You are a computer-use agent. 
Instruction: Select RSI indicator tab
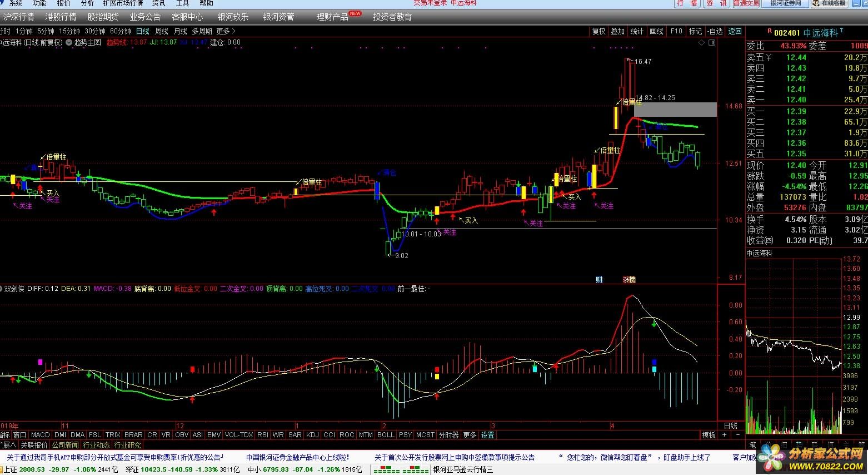[262, 435]
